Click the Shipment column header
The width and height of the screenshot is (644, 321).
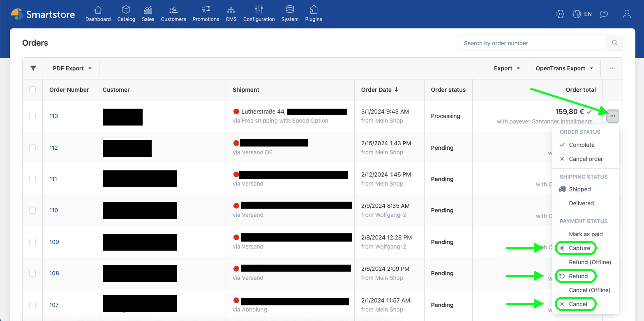246,90
